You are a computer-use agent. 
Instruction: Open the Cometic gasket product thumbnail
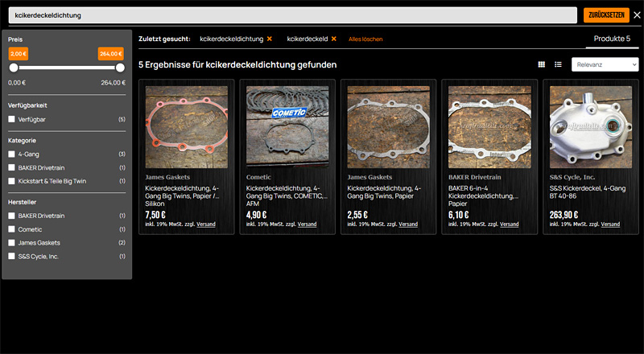[287, 126]
